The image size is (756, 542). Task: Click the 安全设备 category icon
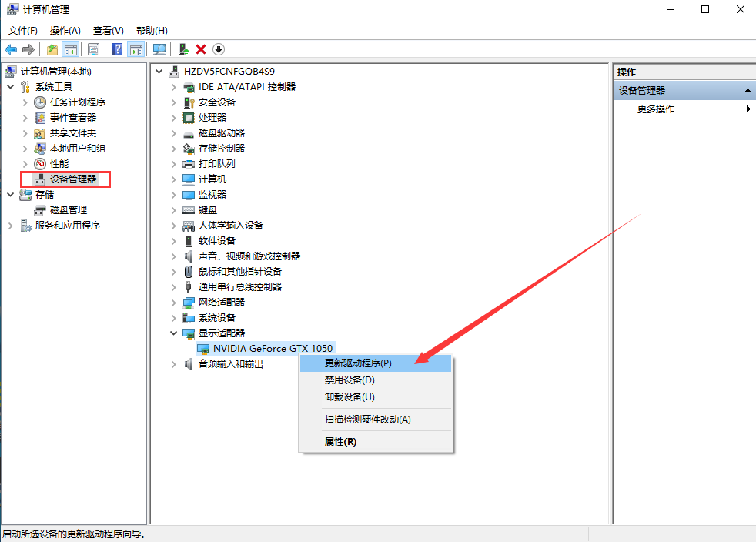pos(189,102)
